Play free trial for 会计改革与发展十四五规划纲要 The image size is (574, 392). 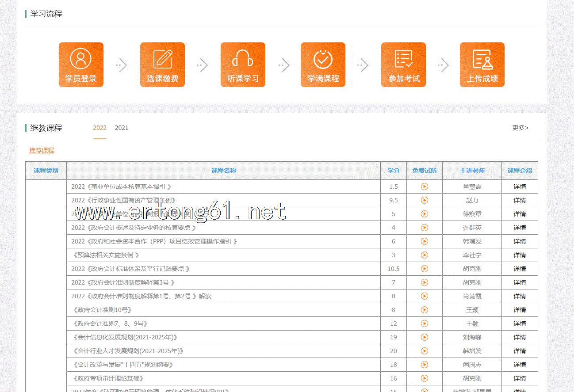424,365
